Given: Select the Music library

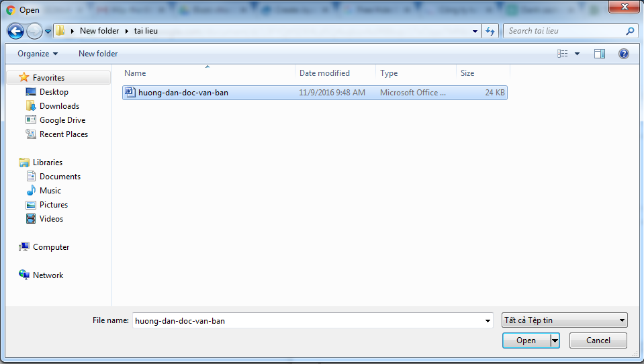Looking at the screenshot, I should (x=50, y=191).
